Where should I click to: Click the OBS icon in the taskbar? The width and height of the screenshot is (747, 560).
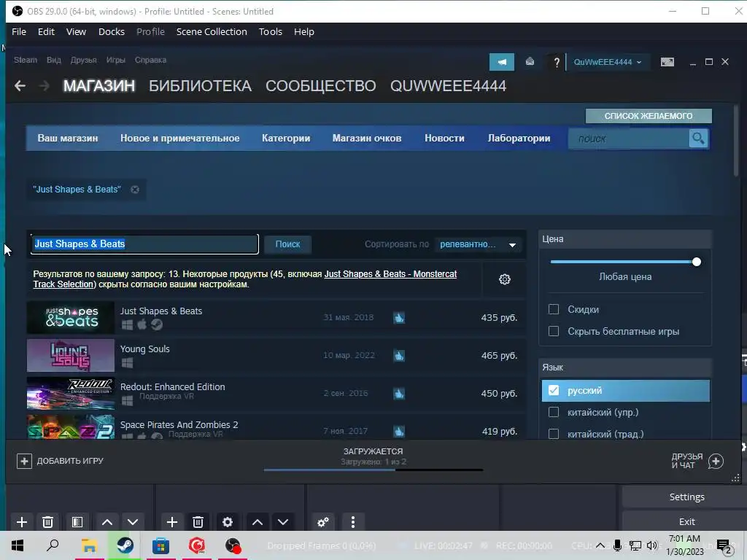[x=233, y=545]
